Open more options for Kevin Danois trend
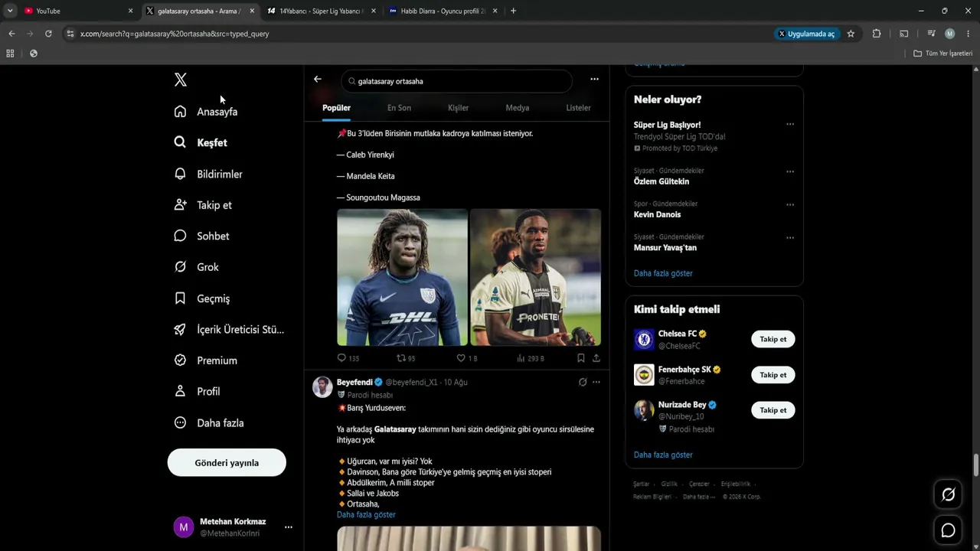 click(790, 204)
